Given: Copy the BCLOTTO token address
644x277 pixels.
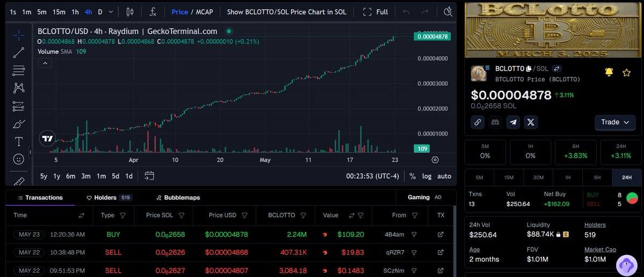Looking at the screenshot, I should click(529, 69).
